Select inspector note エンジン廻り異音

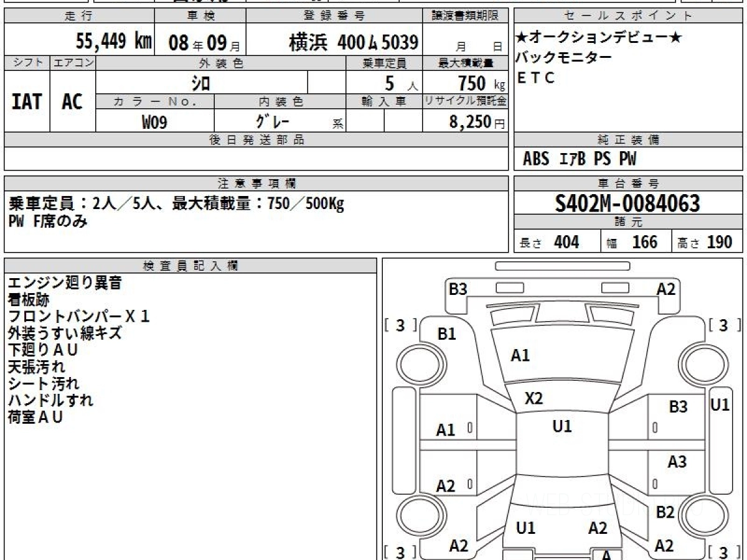pos(65,283)
